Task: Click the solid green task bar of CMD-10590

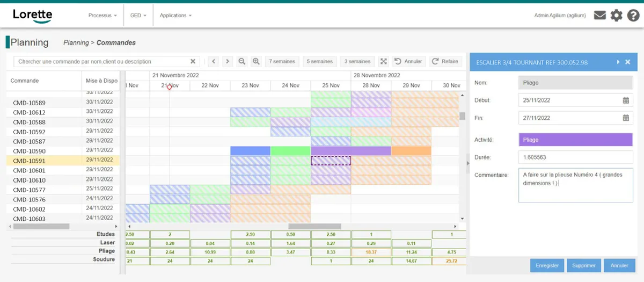Action: coord(290,151)
